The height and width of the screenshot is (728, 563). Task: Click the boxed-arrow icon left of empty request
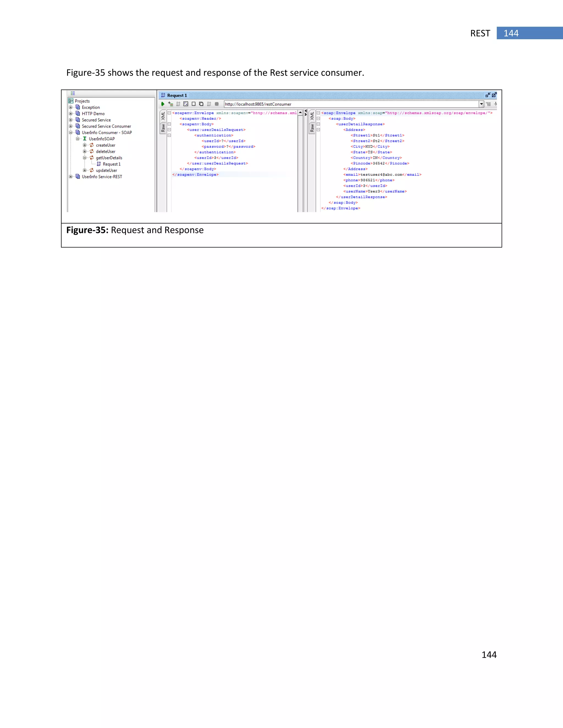click(186, 104)
